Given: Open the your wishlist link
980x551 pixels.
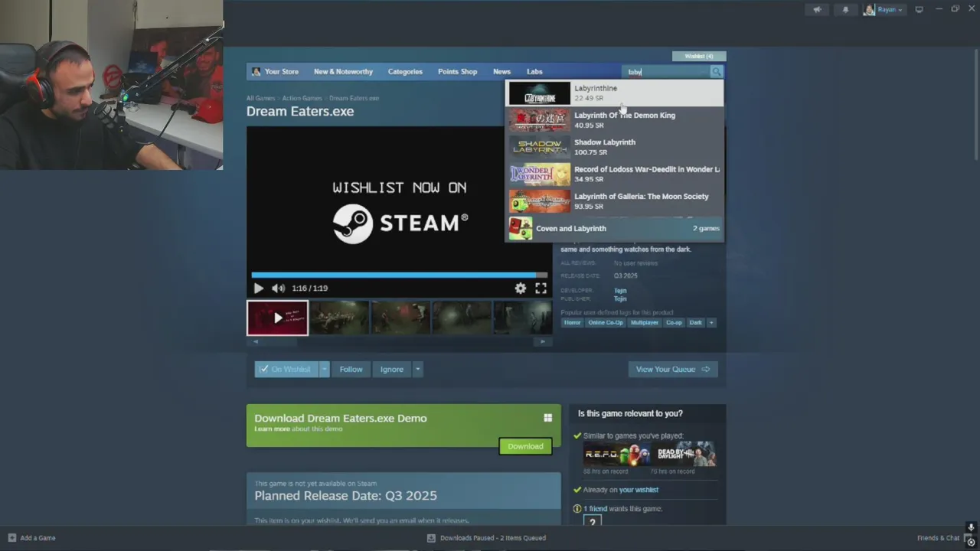Looking at the screenshot, I should 639,490.
